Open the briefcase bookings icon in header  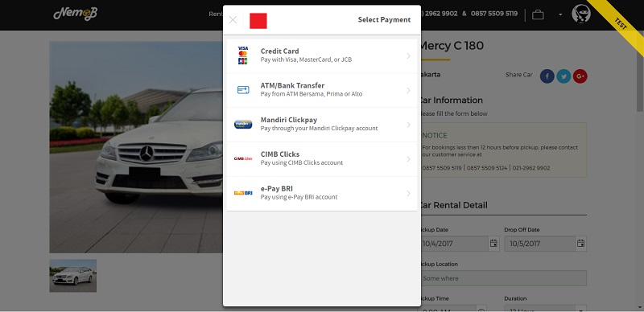(x=538, y=14)
